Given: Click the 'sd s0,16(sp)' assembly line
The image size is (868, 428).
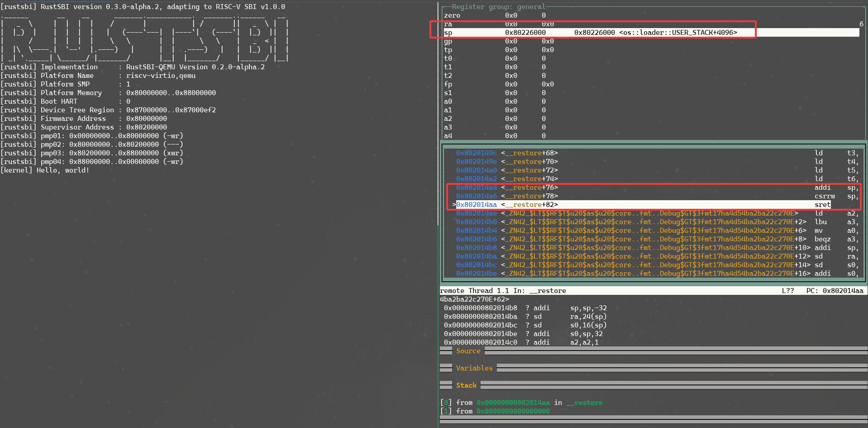Looking at the screenshot, I should 525,325.
